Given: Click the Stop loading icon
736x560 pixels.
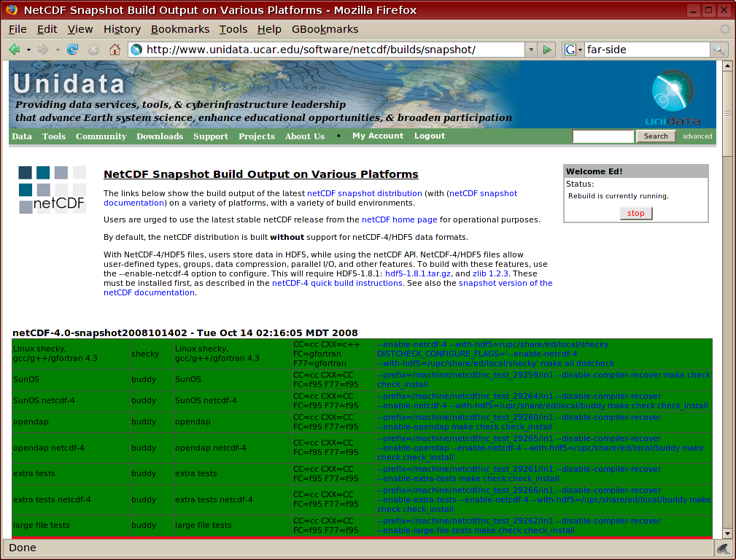Looking at the screenshot, I should [x=93, y=50].
